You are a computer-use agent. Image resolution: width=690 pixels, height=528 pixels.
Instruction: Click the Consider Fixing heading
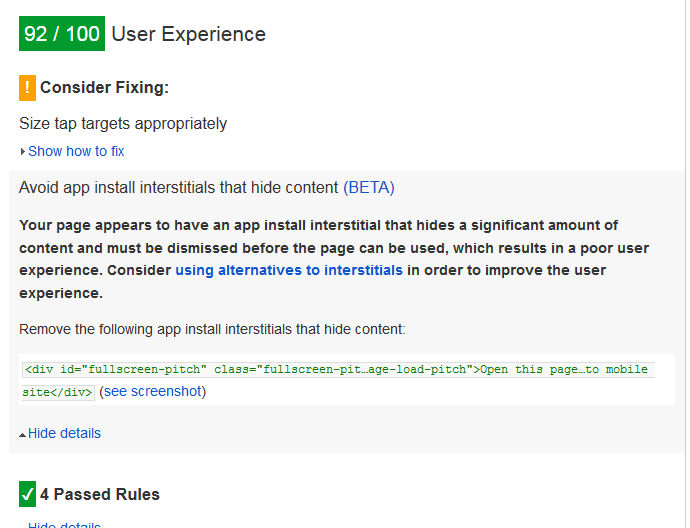[x=104, y=88]
